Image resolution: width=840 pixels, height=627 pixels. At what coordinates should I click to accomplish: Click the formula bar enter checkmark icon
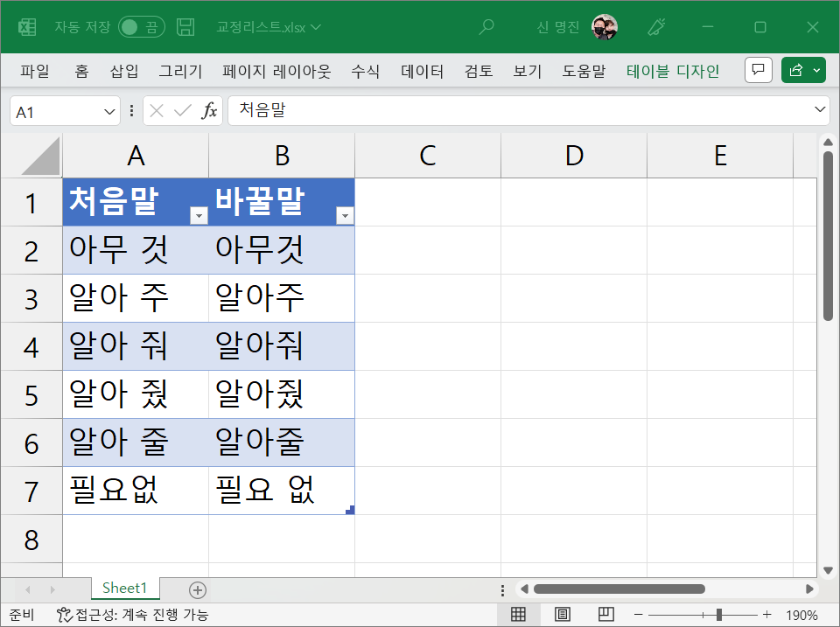click(183, 111)
